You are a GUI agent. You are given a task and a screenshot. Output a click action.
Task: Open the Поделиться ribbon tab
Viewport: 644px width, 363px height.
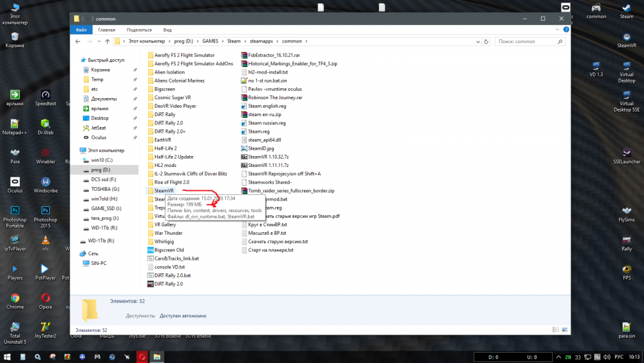coord(139,30)
